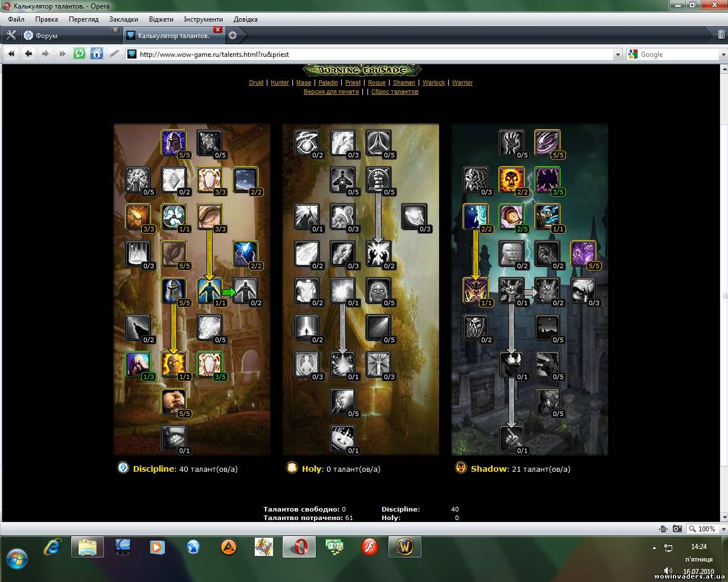Viewport: 728px width, 582px height.
Task: Open the Інструменти menu
Action: 203,19
